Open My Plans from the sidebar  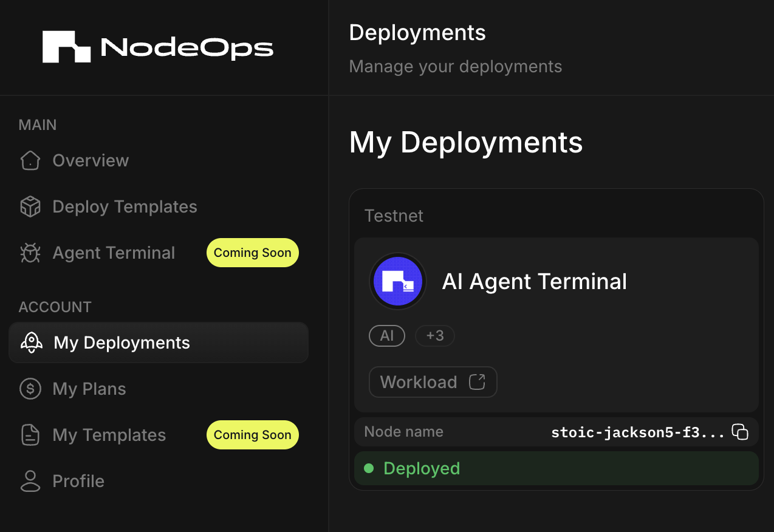(x=89, y=388)
